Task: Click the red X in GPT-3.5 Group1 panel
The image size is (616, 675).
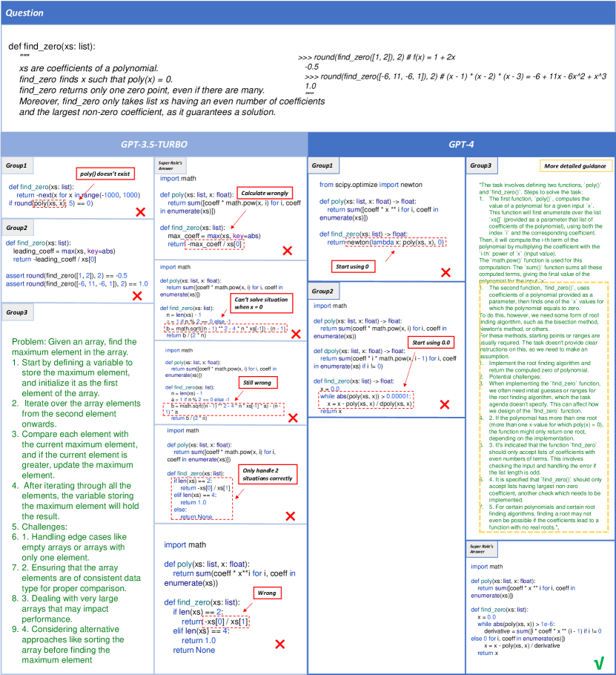Action: (x=140, y=212)
